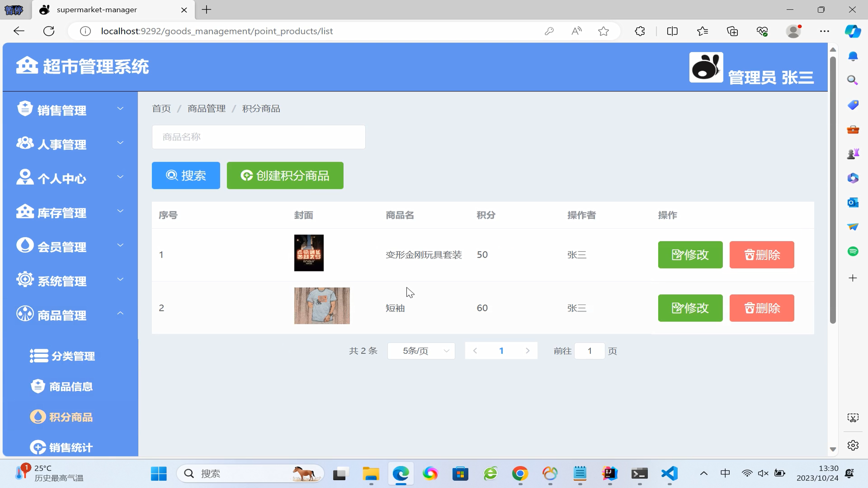Open 商品信息 via its sidebar icon
Viewport: 868px width, 488px height.
[38, 386]
